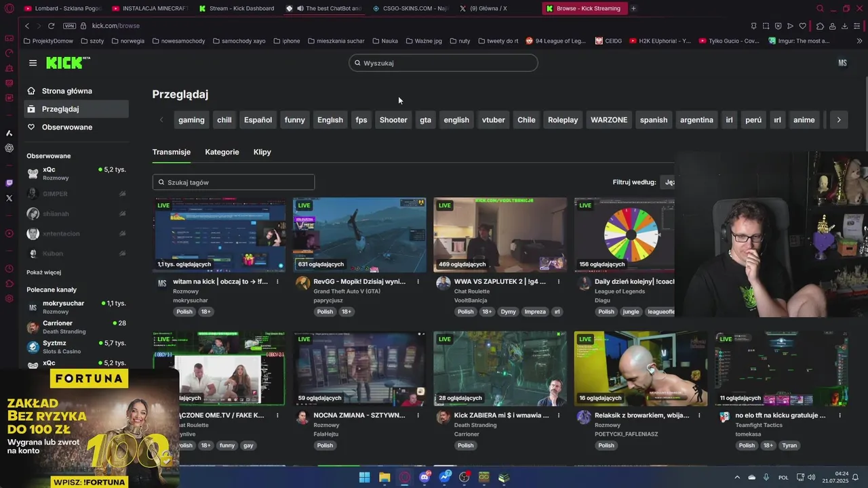Open Discord from the taskbar
868x488 pixels.
[x=425, y=477]
